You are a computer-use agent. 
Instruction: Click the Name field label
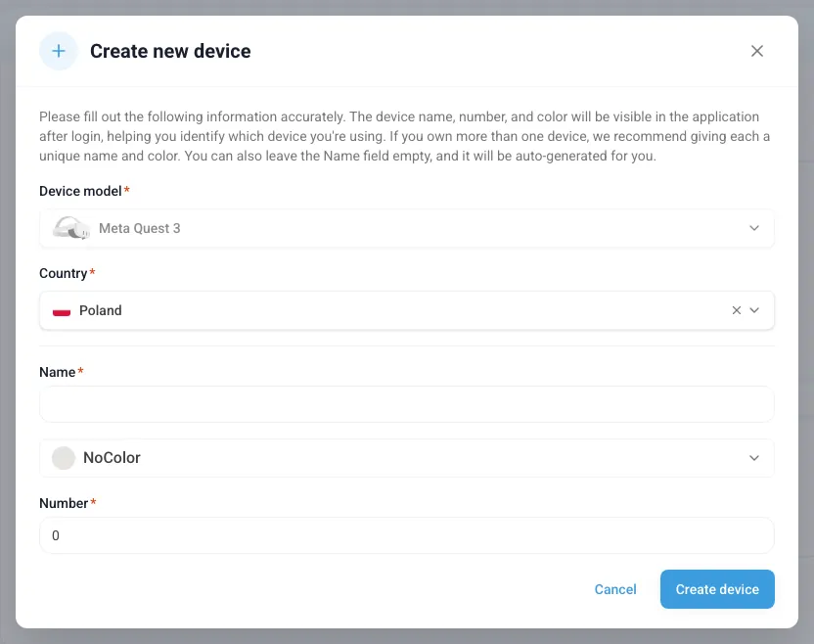coord(58,372)
